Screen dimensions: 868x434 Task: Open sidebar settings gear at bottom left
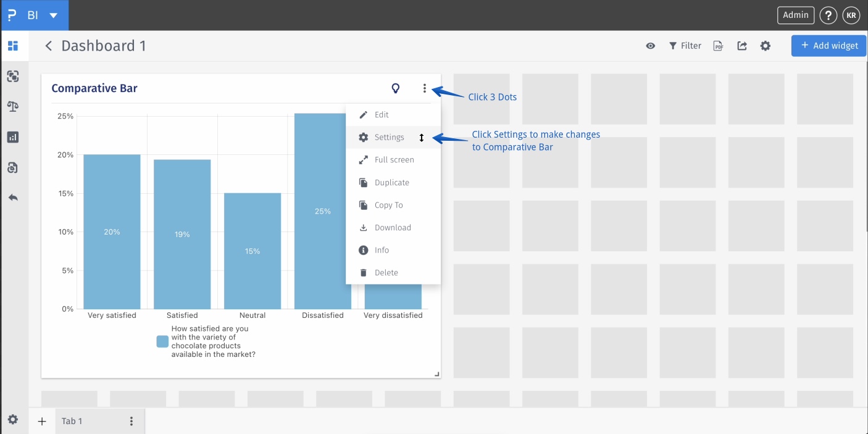[13, 420]
